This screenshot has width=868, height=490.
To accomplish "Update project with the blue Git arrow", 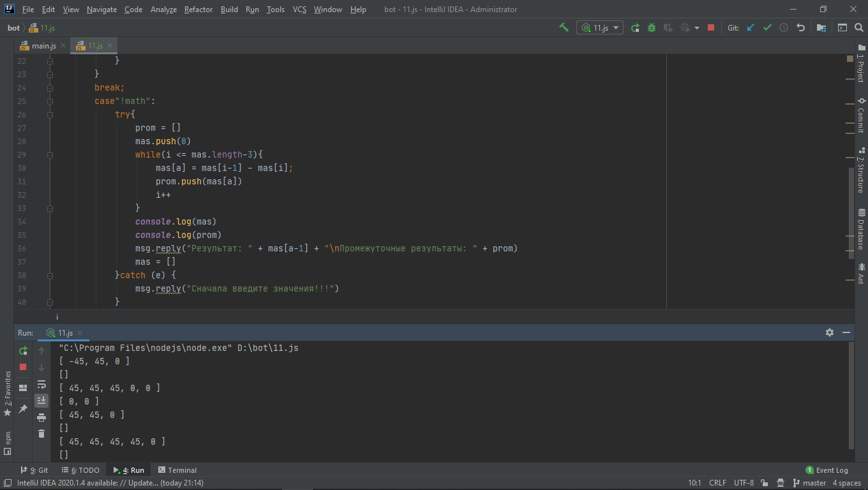I will pyautogui.click(x=751, y=27).
